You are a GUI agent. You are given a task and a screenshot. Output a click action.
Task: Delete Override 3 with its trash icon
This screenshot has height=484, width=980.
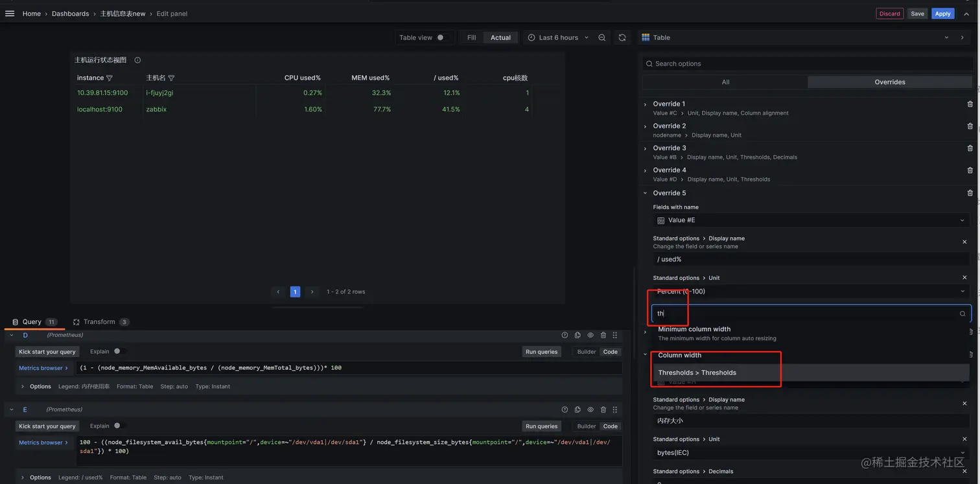coord(970,148)
